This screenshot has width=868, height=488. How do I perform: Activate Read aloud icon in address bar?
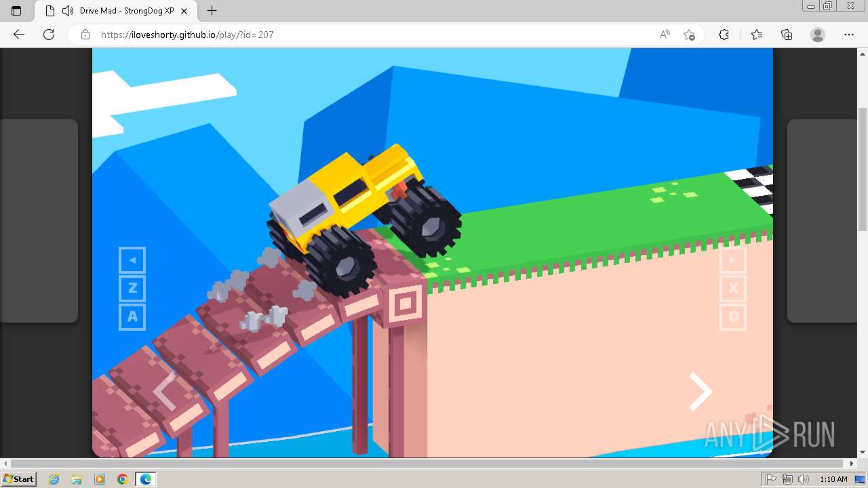665,35
